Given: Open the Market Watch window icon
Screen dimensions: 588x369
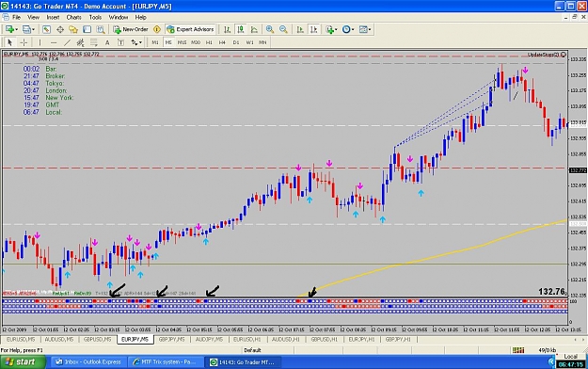Looking at the screenshot, I should pyautogui.click(x=46, y=29).
